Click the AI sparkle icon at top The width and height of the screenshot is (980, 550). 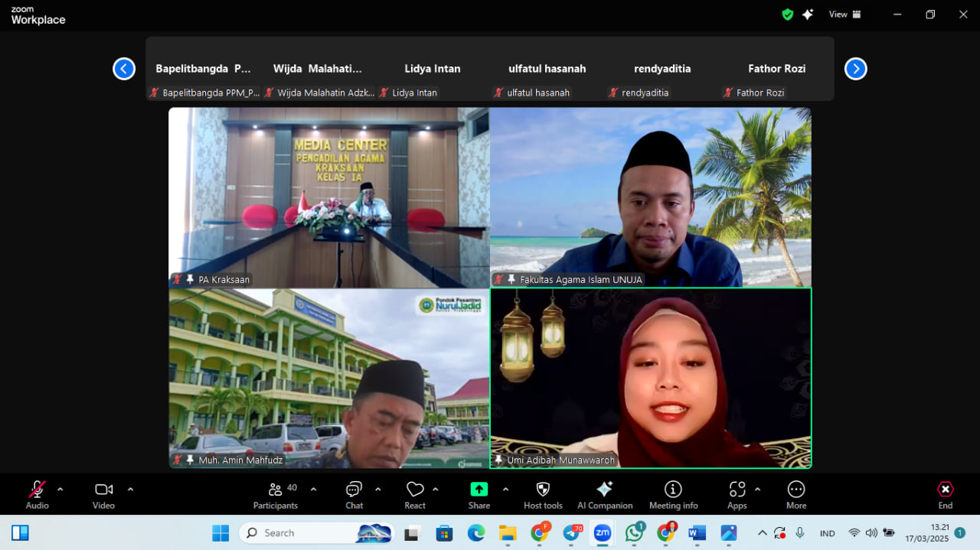click(x=808, y=15)
